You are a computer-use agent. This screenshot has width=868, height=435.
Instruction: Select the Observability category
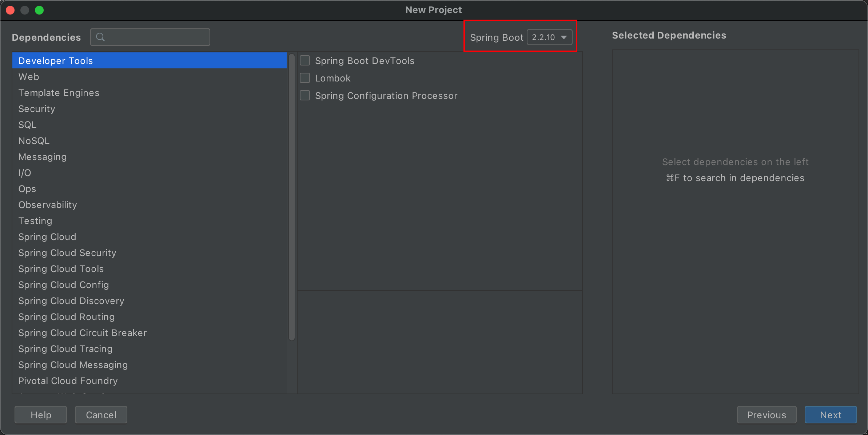click(48, 205)
